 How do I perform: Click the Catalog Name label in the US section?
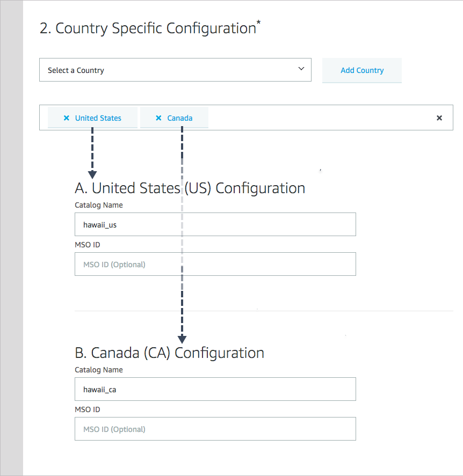[99, 205]
